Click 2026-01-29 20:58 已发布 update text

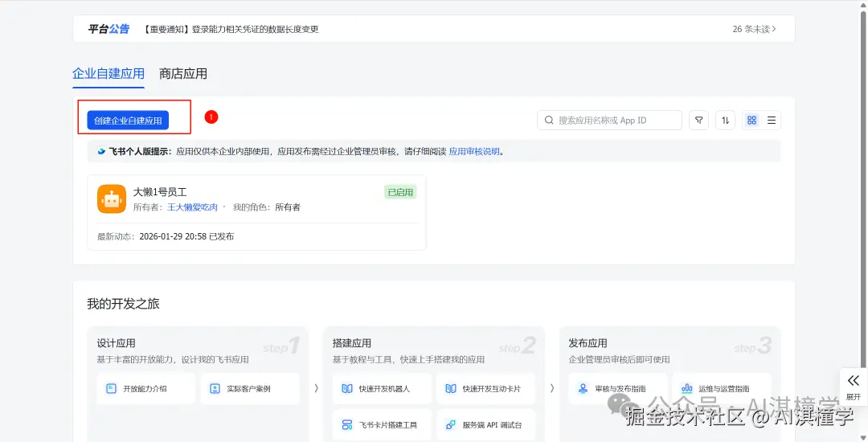pos(186,237)
